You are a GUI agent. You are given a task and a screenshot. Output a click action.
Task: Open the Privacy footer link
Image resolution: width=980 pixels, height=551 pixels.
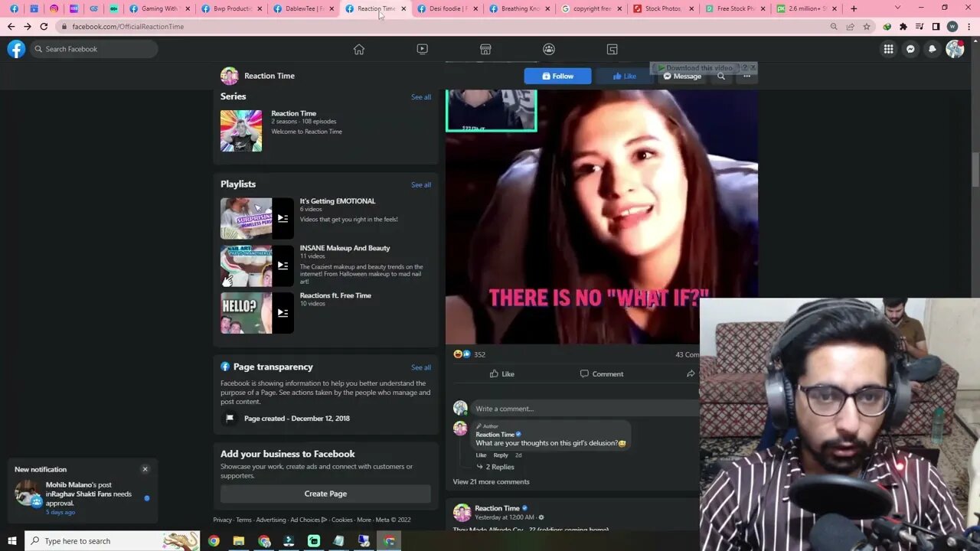point(222,520)
